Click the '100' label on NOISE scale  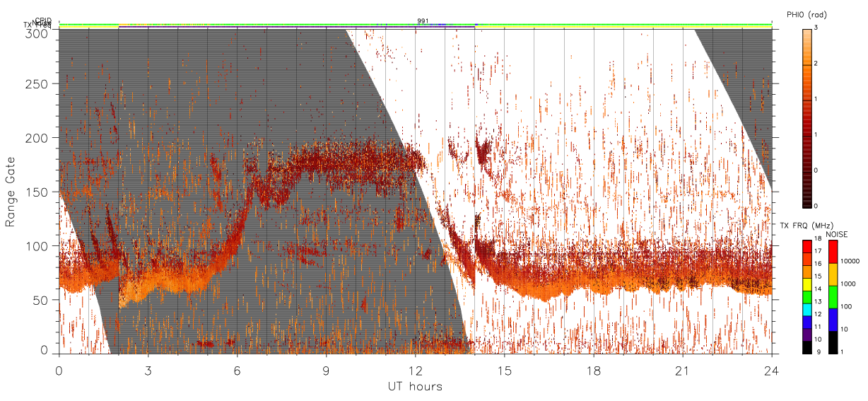click(x=845, y=306)
